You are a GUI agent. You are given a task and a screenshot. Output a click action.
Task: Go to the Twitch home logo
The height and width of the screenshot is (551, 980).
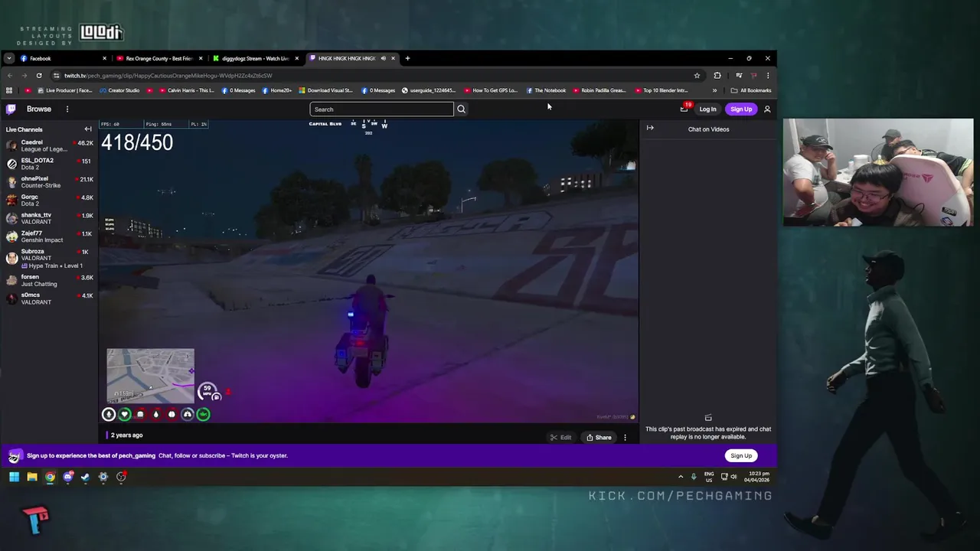tap(11, 109)
